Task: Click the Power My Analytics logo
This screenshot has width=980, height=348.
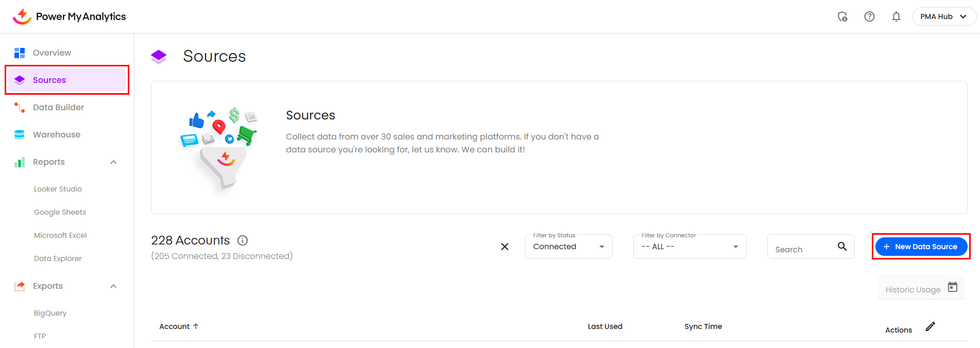Action: coord(69,16)
